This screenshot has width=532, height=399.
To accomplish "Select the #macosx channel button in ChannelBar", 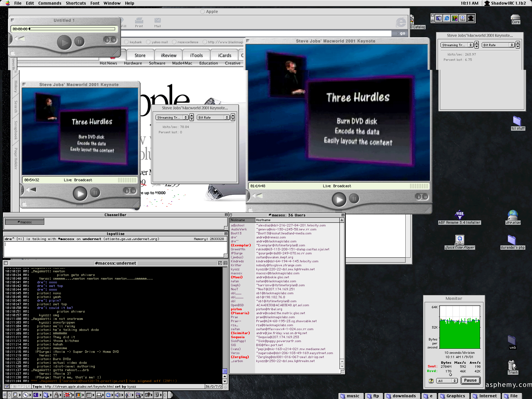I will [24, 222].
